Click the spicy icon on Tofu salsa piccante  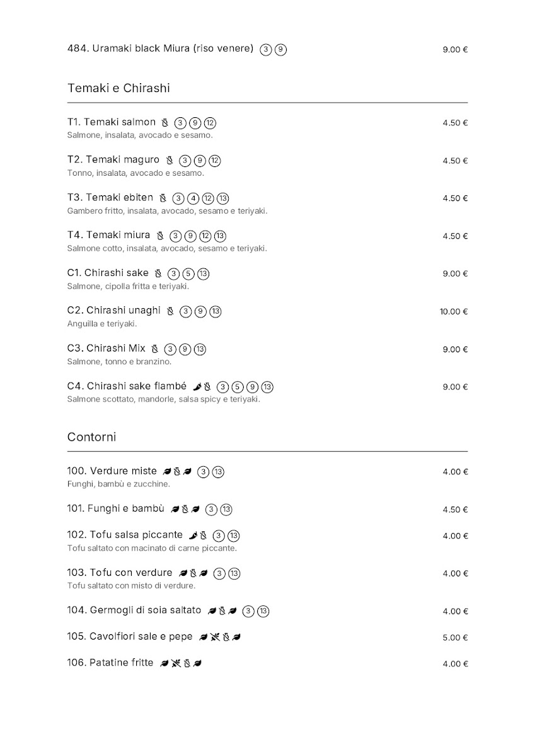point(193,535)
